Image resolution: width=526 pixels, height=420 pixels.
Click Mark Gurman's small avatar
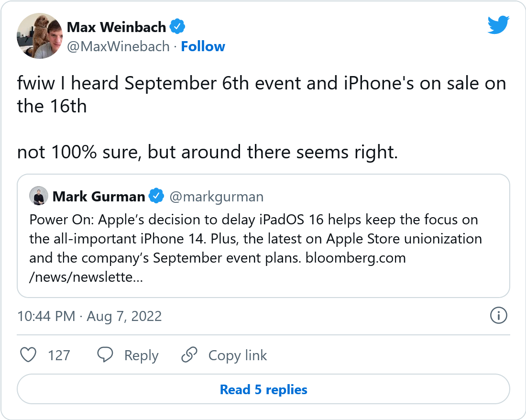point(38,196)
